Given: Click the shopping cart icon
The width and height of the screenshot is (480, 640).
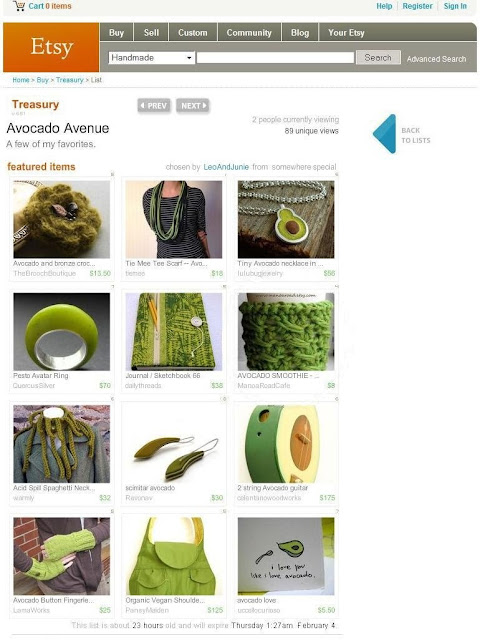Looking at the screenshot, I should point(19,6).
